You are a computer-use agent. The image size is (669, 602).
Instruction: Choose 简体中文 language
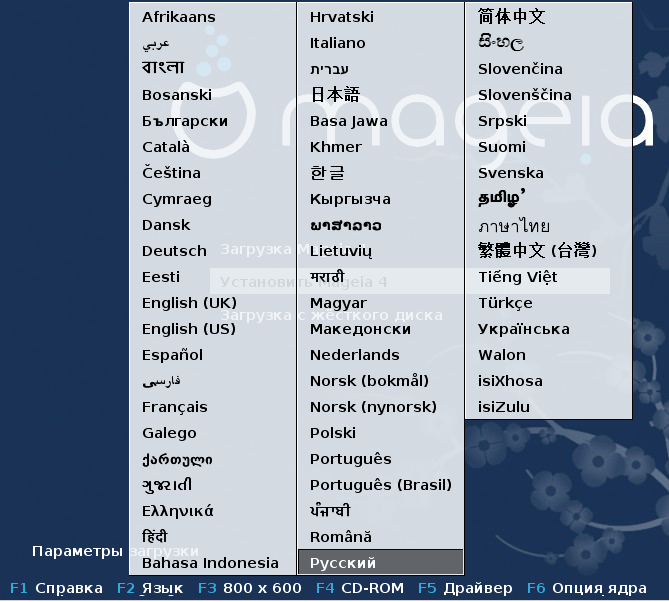coord(512,17)
